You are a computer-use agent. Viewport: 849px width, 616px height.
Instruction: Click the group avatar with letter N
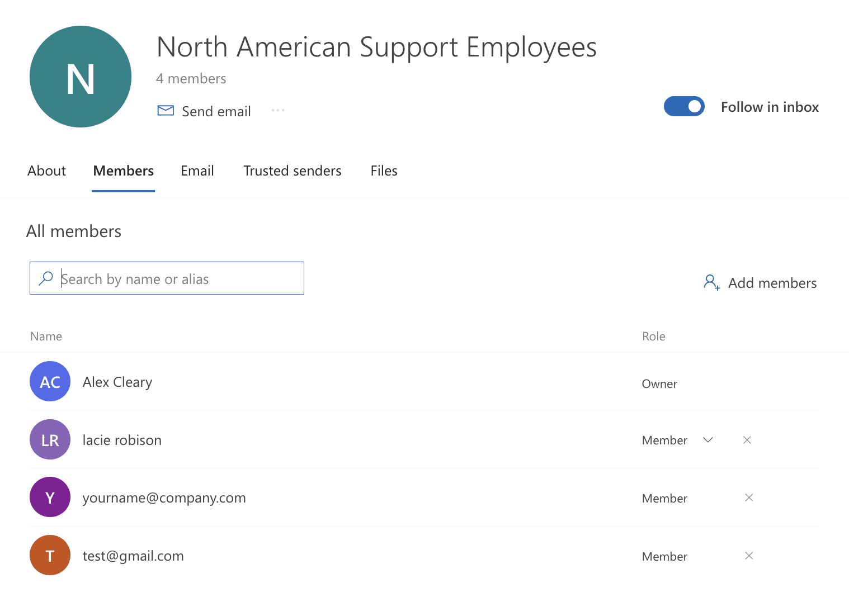coord(81,77)
